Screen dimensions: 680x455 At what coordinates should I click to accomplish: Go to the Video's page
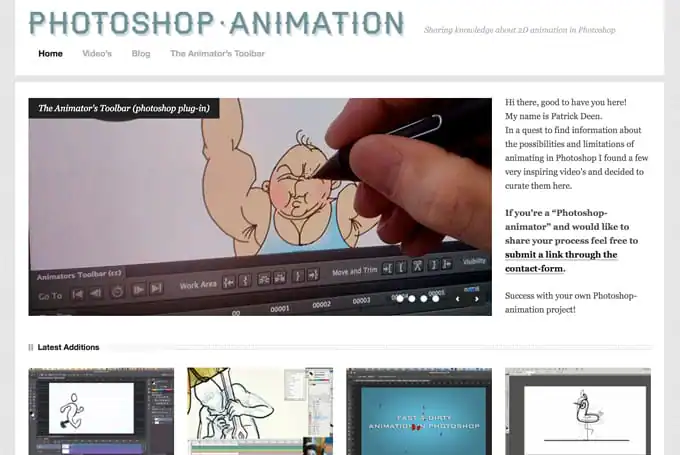97,53
